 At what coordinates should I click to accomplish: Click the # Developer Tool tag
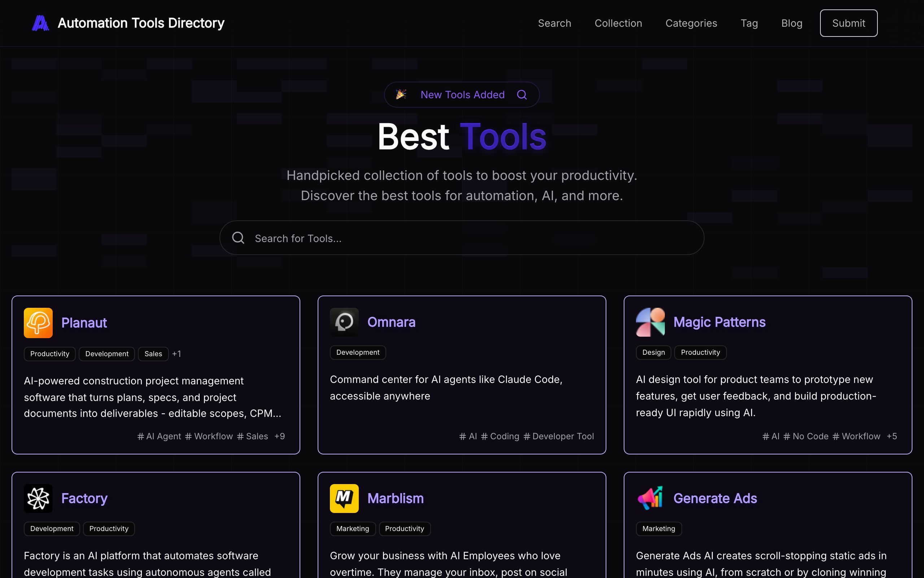coord(559,436)
